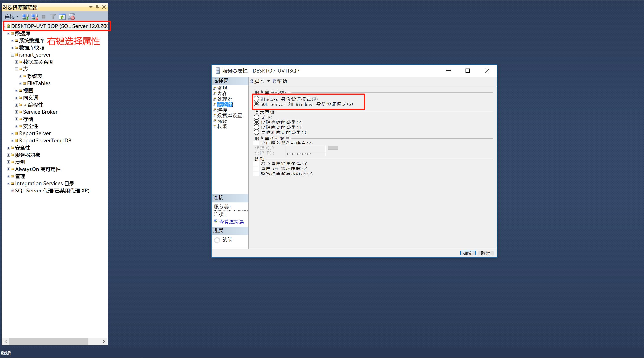644x358 pixels.
Task: Select the ReportServerTempDB database
Action: 45,140
